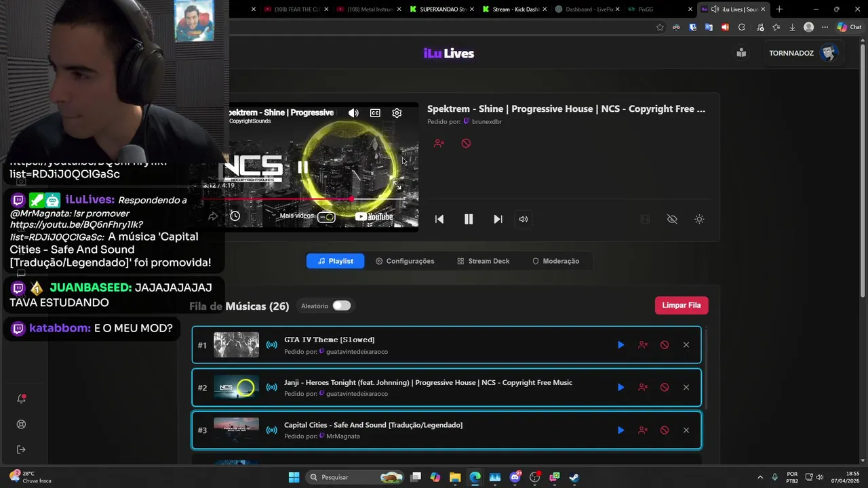Mute the YouTube embedded video
Viewport: 868px width, 488px height.
(353, 113)
